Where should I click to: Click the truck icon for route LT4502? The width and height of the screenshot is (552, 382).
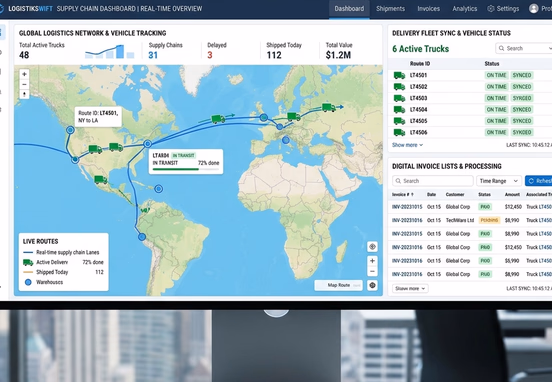tap(399, 87)
